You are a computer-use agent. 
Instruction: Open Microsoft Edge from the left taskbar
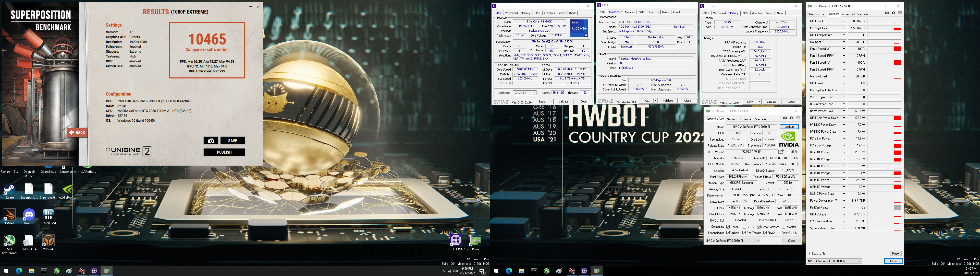(x=19, y=271)
